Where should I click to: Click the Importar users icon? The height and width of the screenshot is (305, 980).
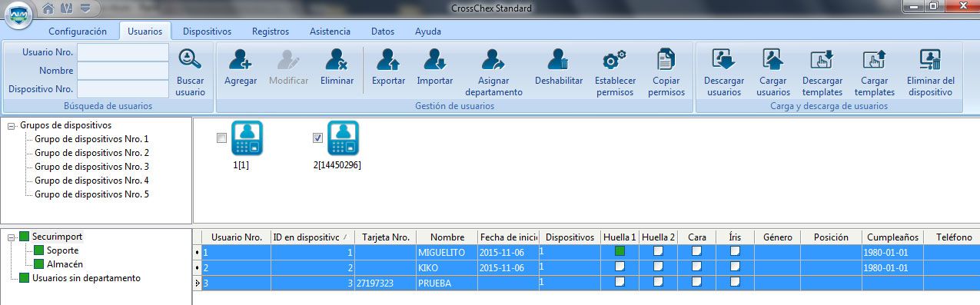click(x=434, y=60)
